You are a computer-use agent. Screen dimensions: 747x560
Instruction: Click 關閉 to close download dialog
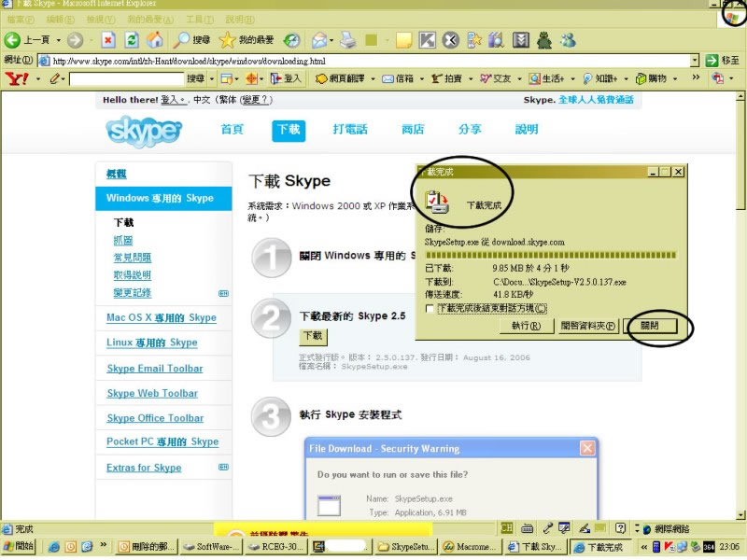click(x=650, y=326)
